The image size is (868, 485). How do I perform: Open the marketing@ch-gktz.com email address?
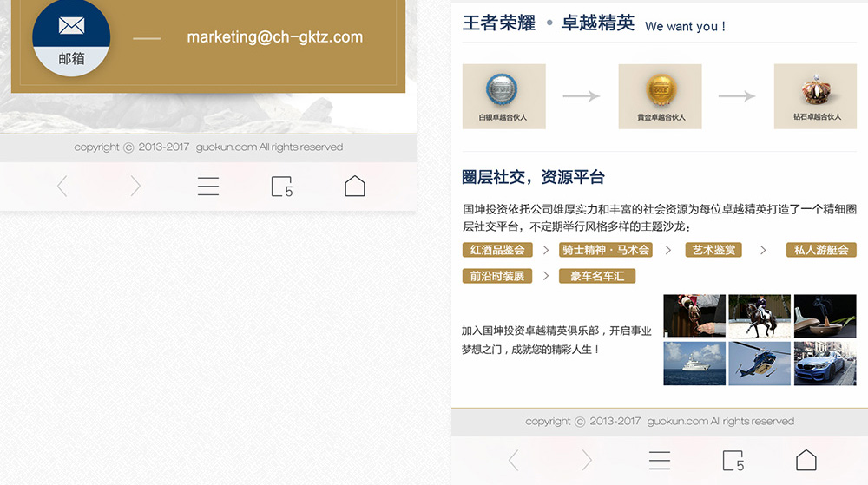tap(274, 37)
